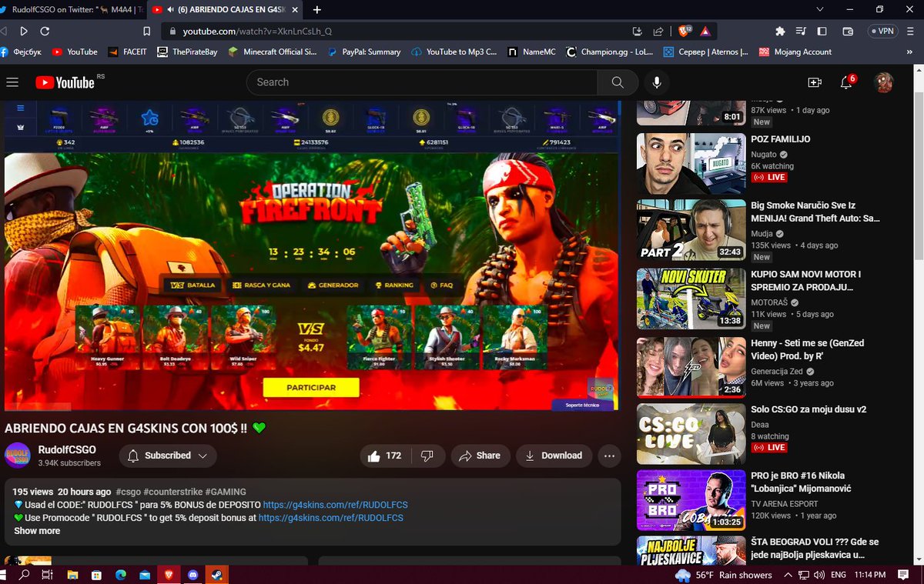
Task: Open File Explorer from taskbar
Action: point(72,574)
